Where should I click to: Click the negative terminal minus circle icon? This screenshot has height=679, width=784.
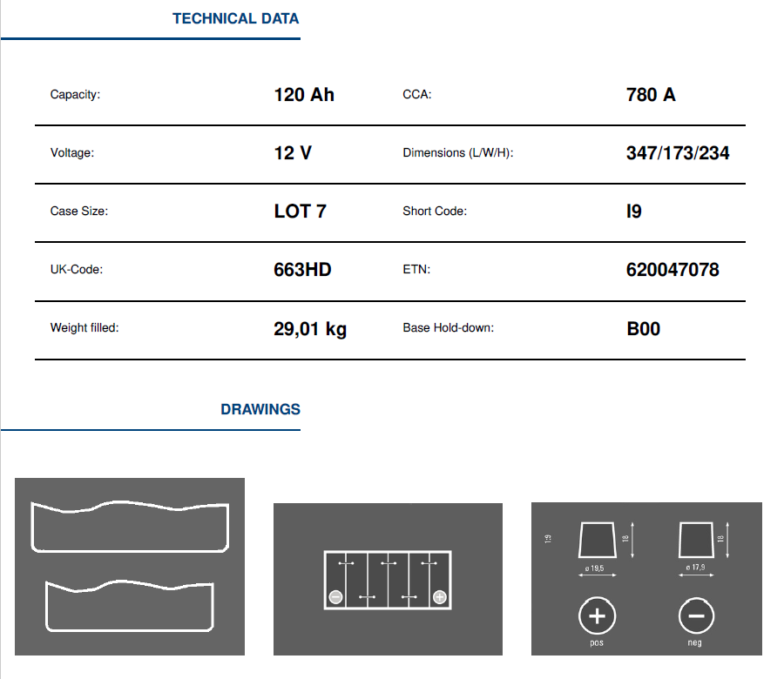(x=696, y=617)
